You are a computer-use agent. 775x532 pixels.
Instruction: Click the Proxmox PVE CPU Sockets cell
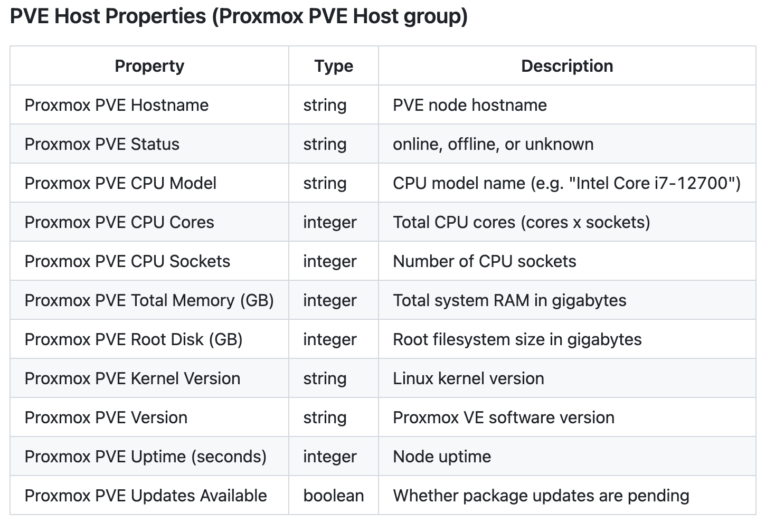(x=149, y=261)
